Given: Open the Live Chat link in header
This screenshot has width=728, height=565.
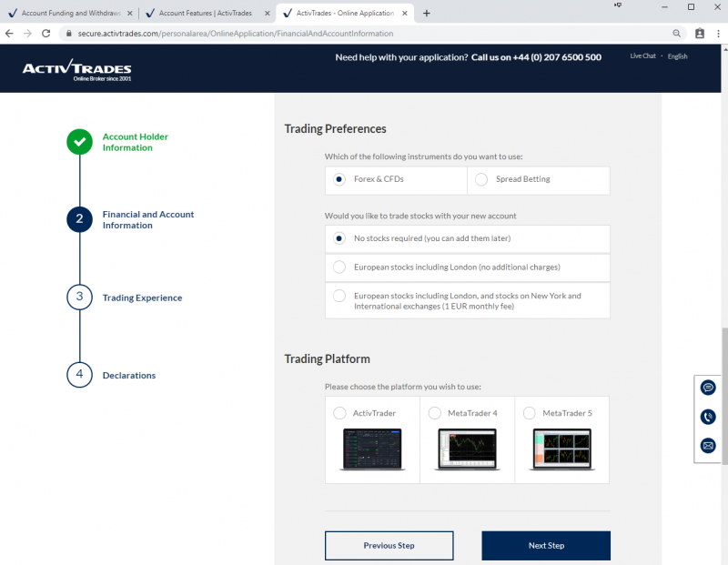Looking at the screenshot, I should point(643,55).
